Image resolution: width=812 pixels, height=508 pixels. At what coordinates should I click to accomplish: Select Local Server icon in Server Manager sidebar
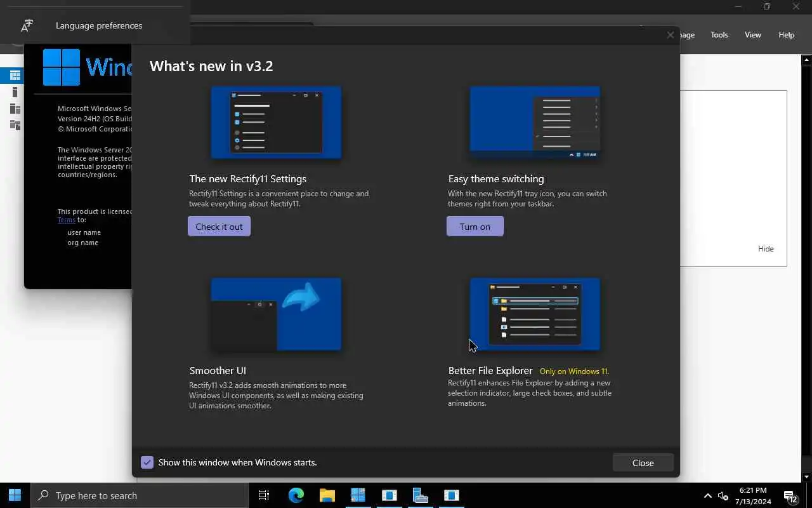(15, 92)
